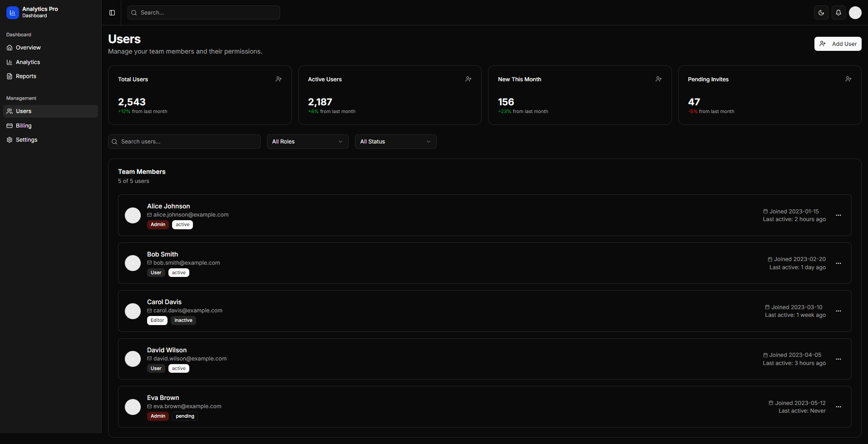
Task: Open the actions menu for Eva Brown
Action: tap(838, 407)
